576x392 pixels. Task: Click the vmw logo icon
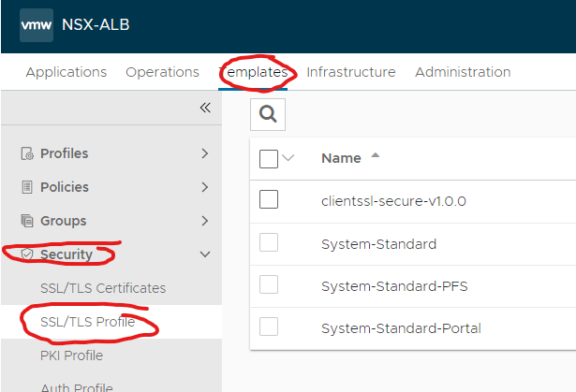[37, 25]
